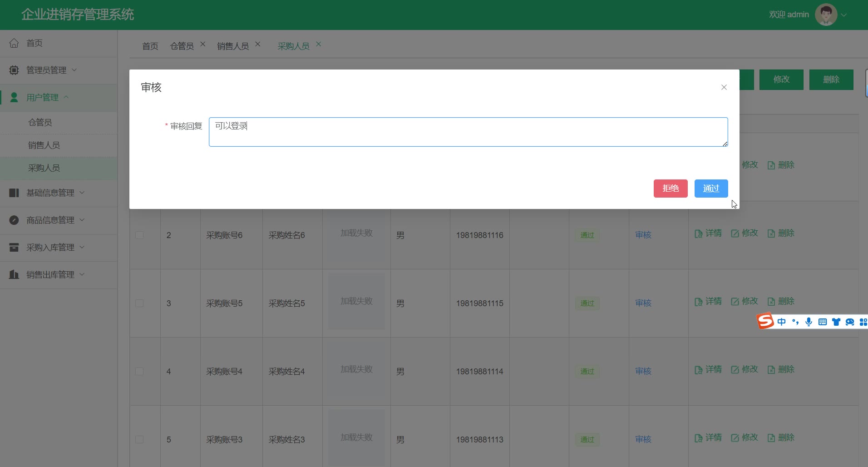Click the 用户管理 person icon
This screenshot has height=467, width=868.
click(14, 98)
